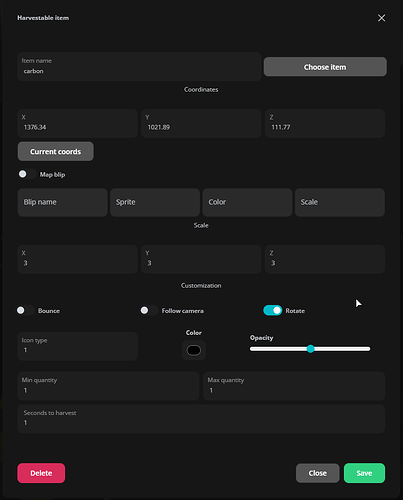Click the Sprite input field
This screenshot has width=403, height=500.
coord(155,202)
